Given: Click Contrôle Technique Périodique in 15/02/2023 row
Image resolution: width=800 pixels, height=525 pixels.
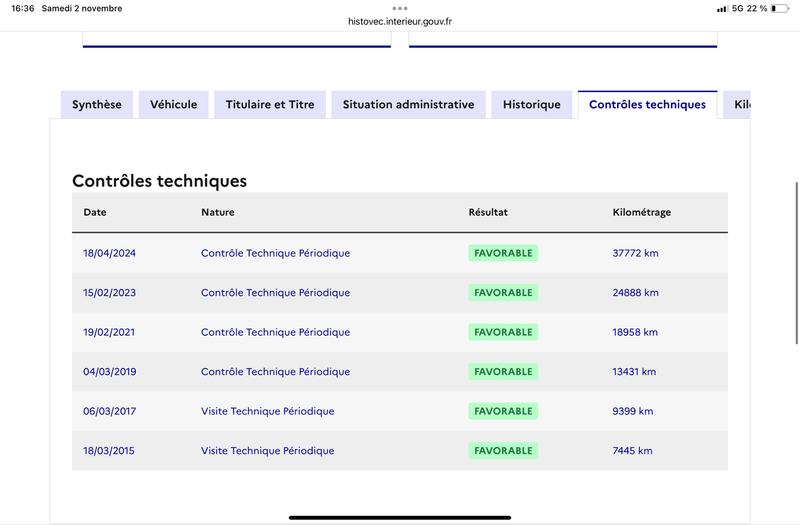Looking at the screenshot, I should [x=276, y=292].
